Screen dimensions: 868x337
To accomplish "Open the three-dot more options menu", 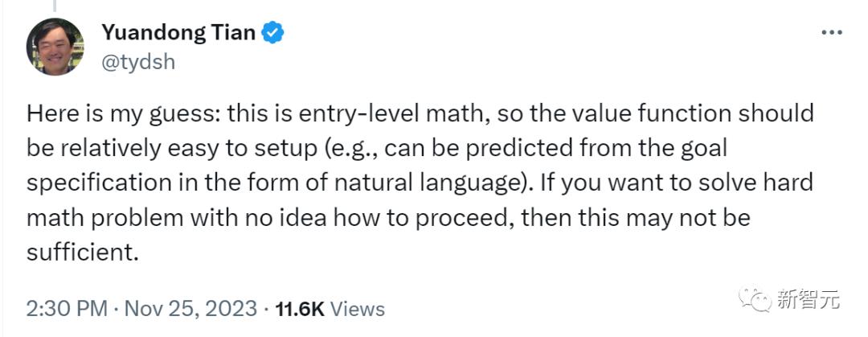I will click(832, 33).
